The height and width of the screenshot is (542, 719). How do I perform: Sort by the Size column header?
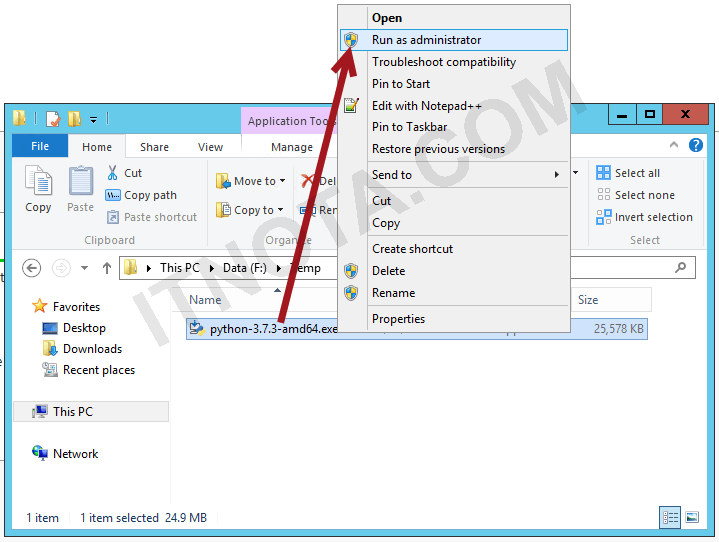point(588,300)
